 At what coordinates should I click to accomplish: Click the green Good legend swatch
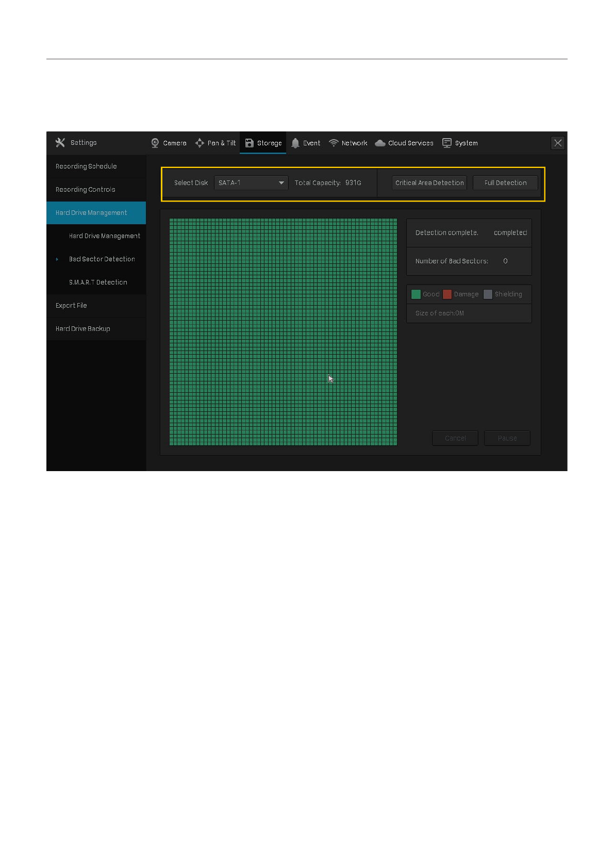pyautogui.click(x=416, y=294)
